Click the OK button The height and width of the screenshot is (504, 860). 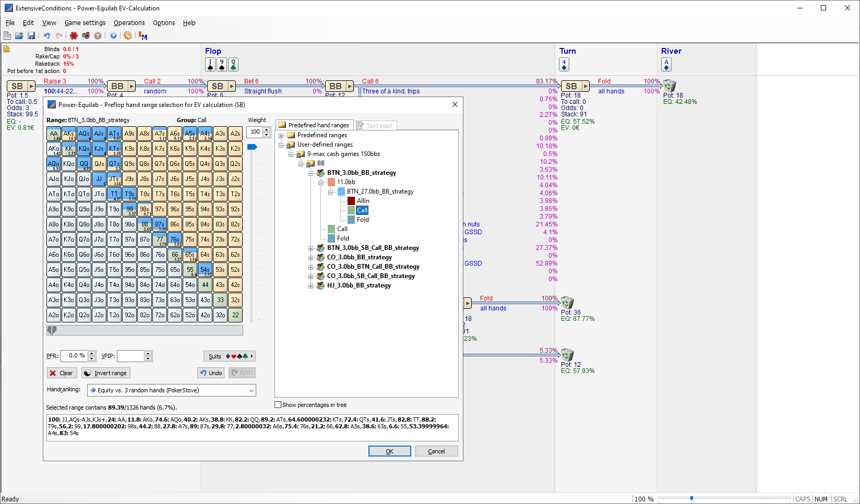click(x=390, y=451)
